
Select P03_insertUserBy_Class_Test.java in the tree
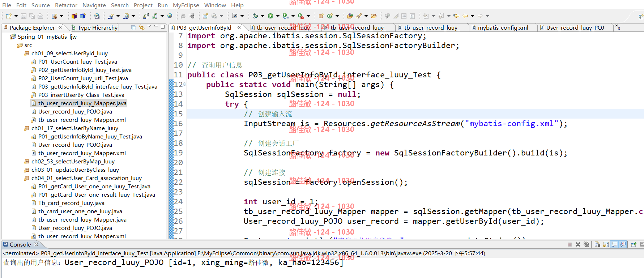[81, 95]
